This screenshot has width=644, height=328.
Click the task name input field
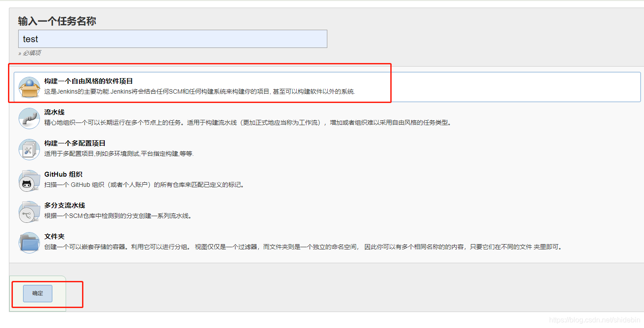(x=173, y=39)
